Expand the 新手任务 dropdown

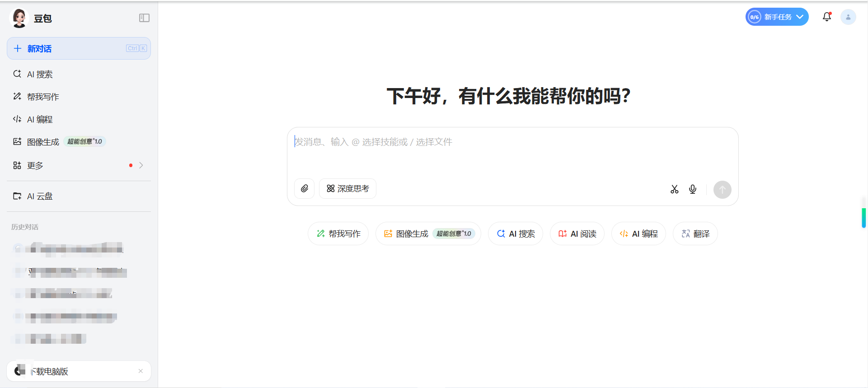click(777, 17)
